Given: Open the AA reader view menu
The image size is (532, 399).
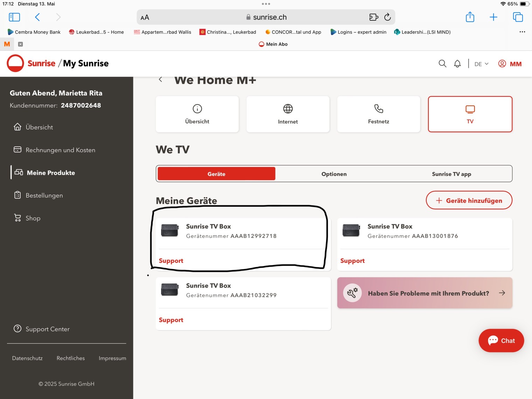Looking at the screenshot, I should point(145,18).
